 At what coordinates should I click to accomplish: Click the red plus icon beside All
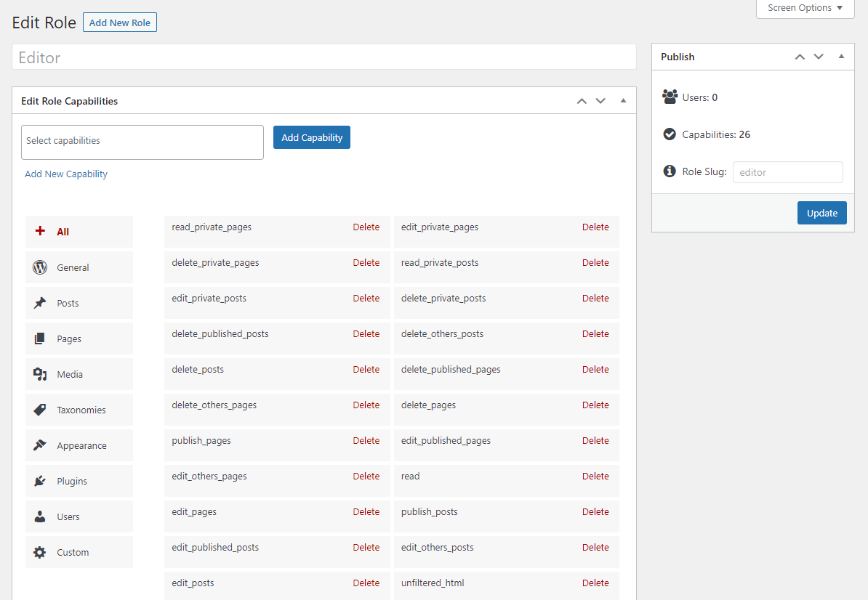(x=40, y=231)
